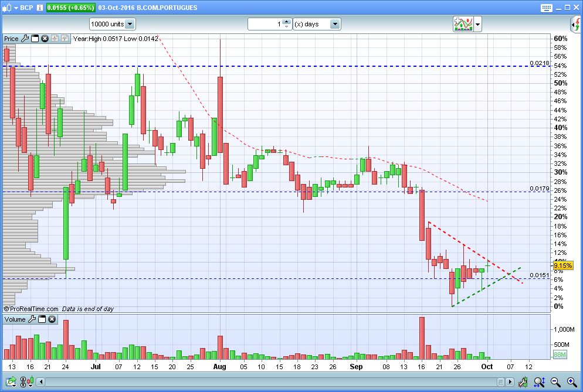Click the green 0.0155 (+0.65%) price box
Image resolution: width=583 pixels, height=392 pixels.
(70, 8)
